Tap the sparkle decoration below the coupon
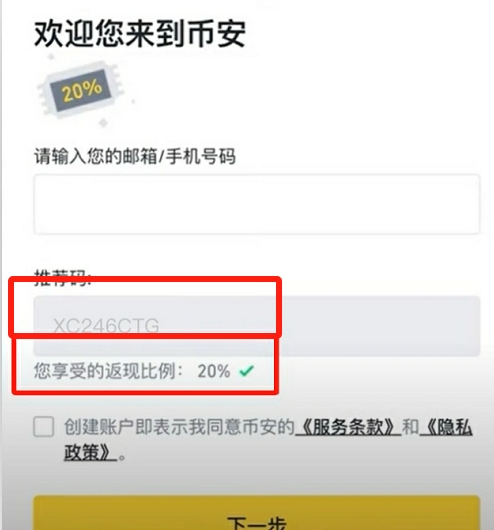Screen dimensions: 494x530 click(103, 123)
